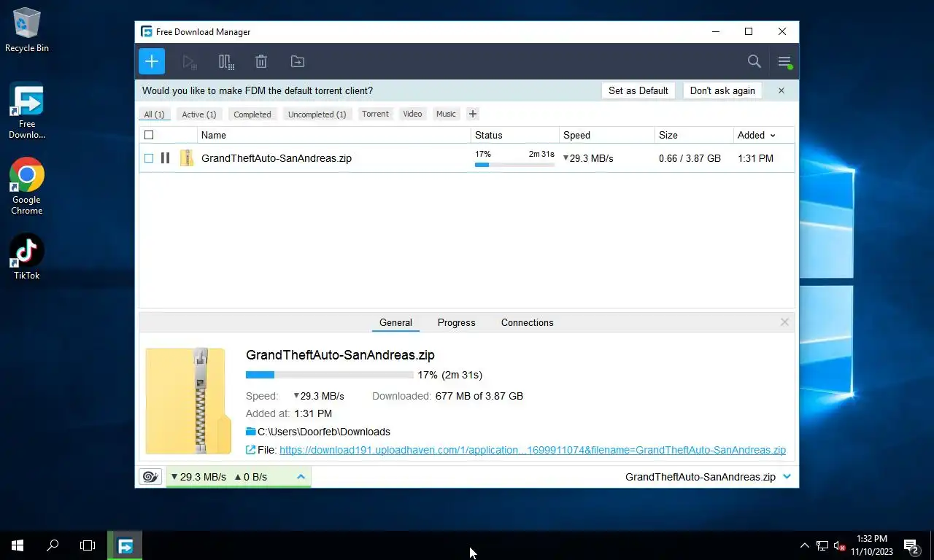
Task: Sort by Status column header
Action: point(515,135)
